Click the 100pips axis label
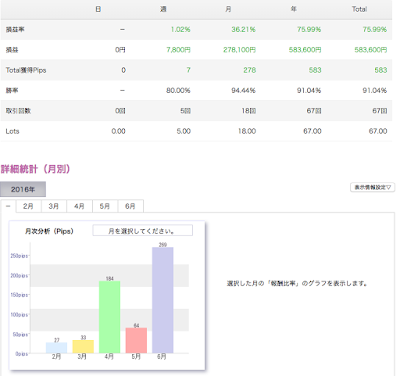 pyautogui.click(x=19, y=315)
